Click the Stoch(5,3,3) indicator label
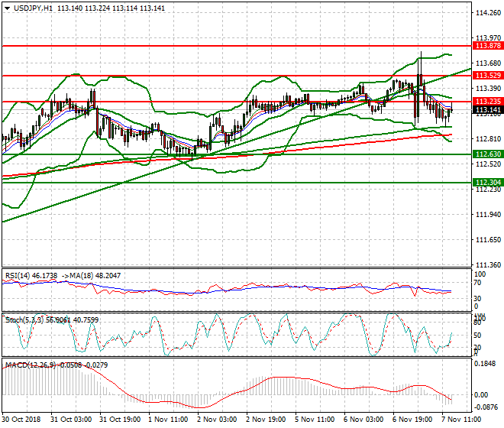This screenshot has width=504, height=428. 25,320
